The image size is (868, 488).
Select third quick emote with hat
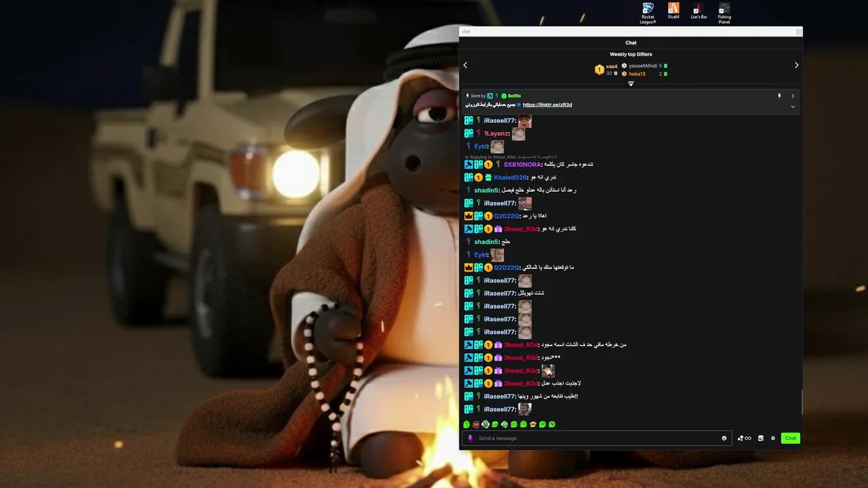click(x=486, y=424)
